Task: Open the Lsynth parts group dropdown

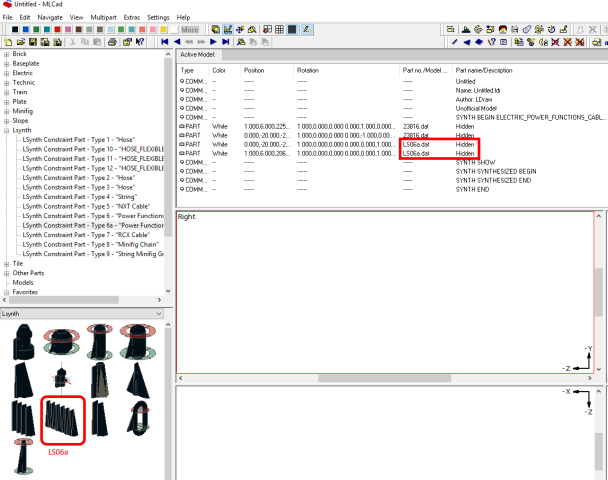Action: tap(160, 313)
